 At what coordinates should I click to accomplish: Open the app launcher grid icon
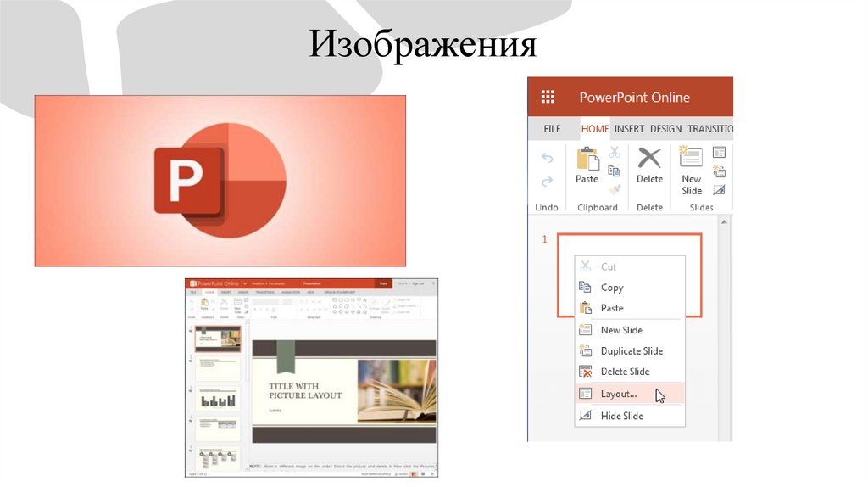click(548, 97)
